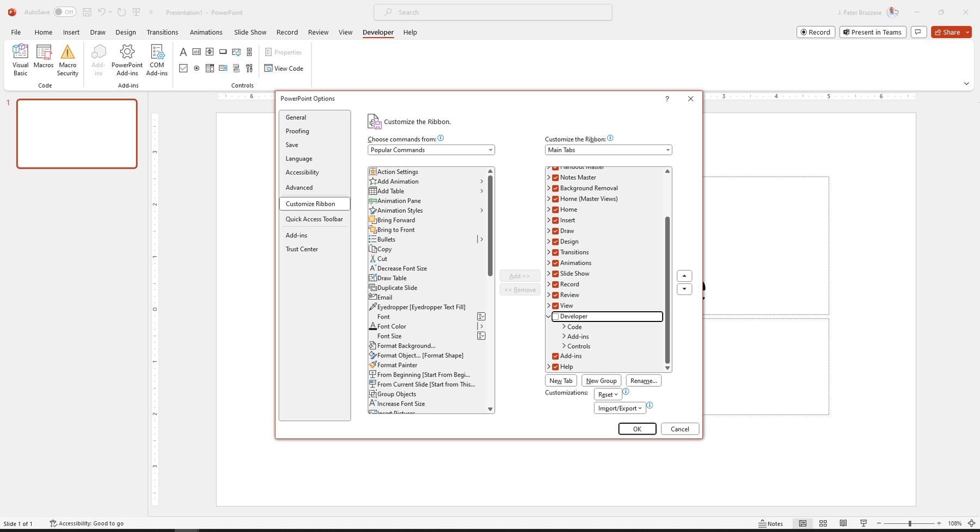
Task: Uncheck the Review tab checkbox
Action: (x=555, y=295)
